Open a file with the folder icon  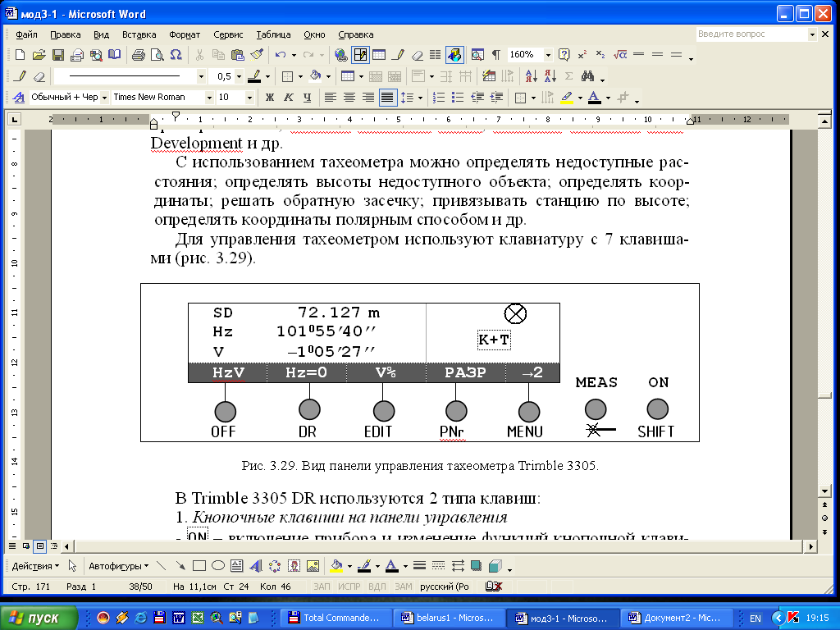point(39,55)
